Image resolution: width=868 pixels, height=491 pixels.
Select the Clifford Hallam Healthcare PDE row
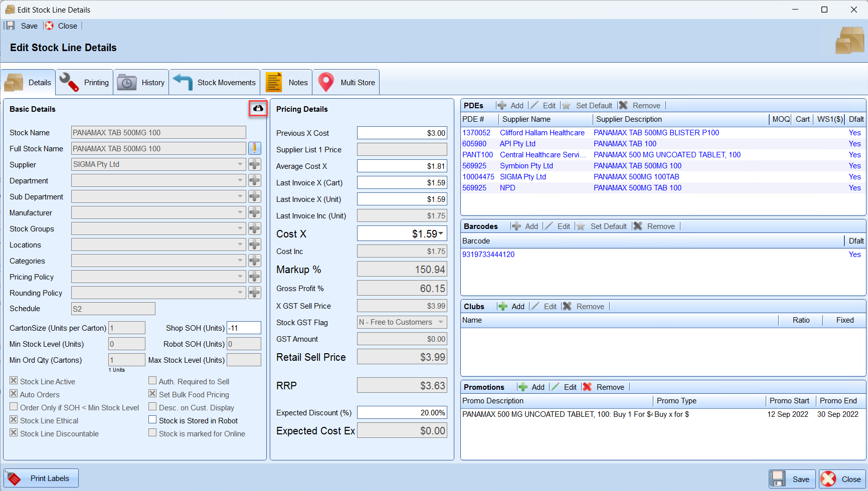coord(662,133)
